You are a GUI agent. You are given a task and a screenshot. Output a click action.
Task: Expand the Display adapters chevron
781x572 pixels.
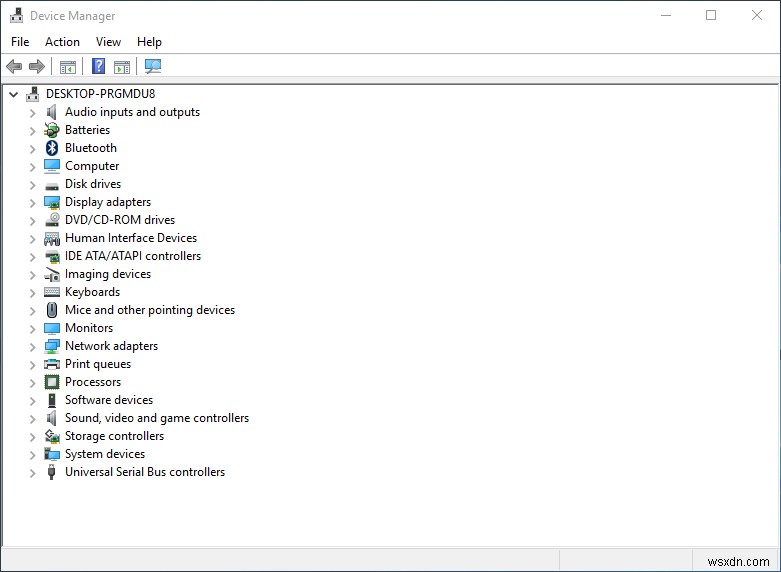(x=32, y=203)
